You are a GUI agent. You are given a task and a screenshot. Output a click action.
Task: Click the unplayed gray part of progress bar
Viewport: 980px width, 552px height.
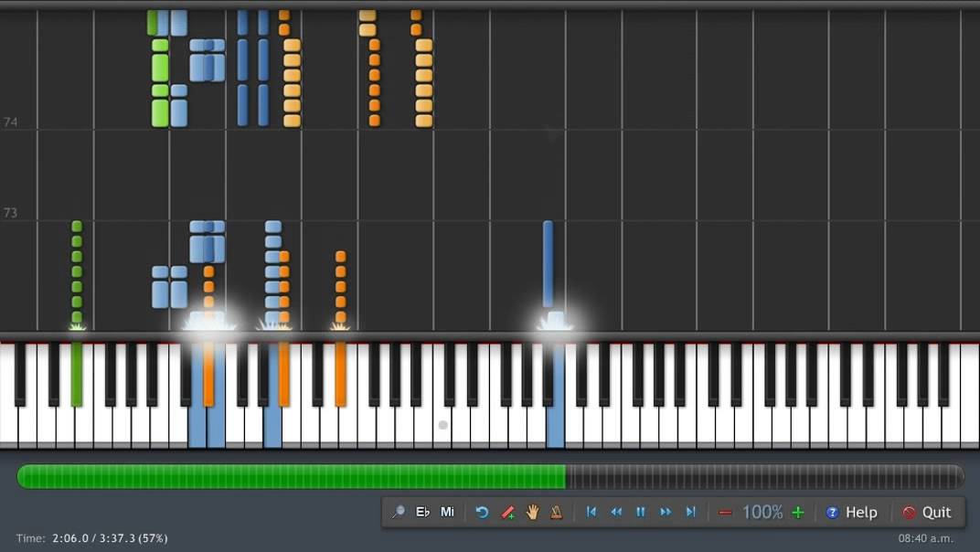[x=764, y=476]
